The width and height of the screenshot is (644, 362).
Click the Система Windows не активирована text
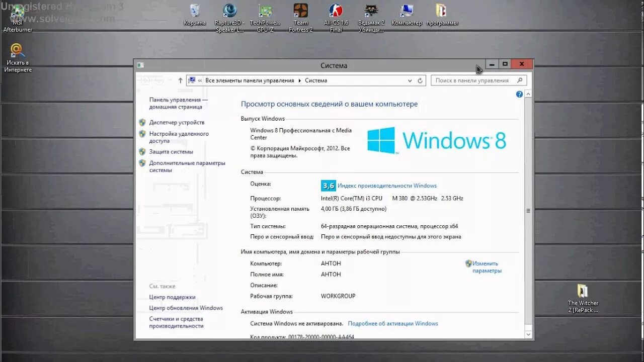296,323
